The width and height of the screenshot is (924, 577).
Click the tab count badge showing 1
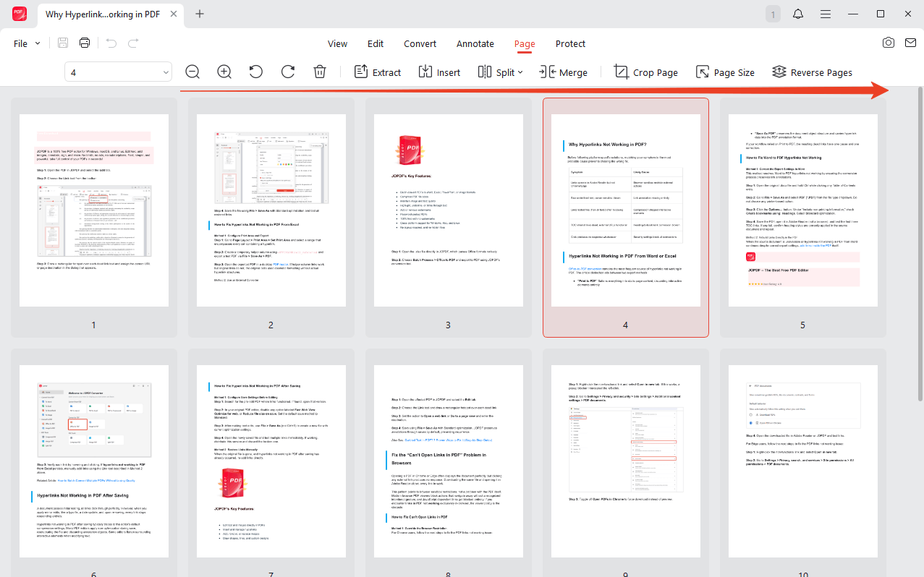[x=773, y=14]
